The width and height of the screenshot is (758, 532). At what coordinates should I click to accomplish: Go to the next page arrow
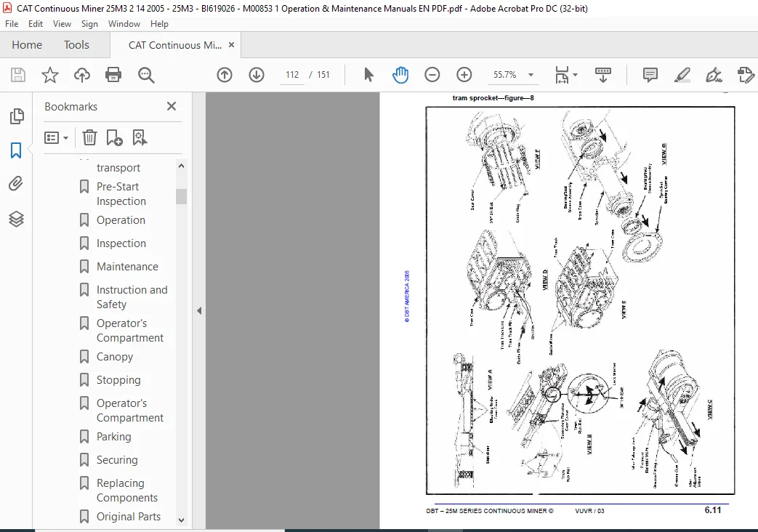pyautogui.click(x=257, y=75)
